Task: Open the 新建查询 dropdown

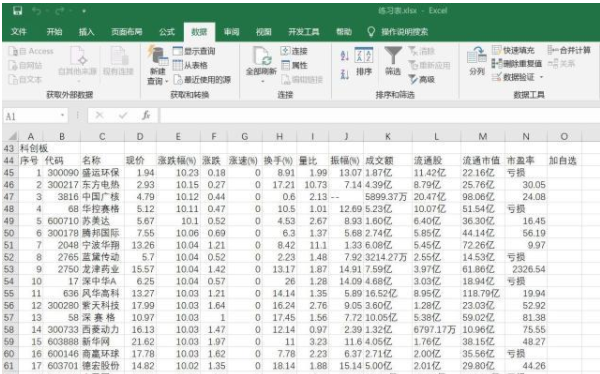Action: (157, 65)
